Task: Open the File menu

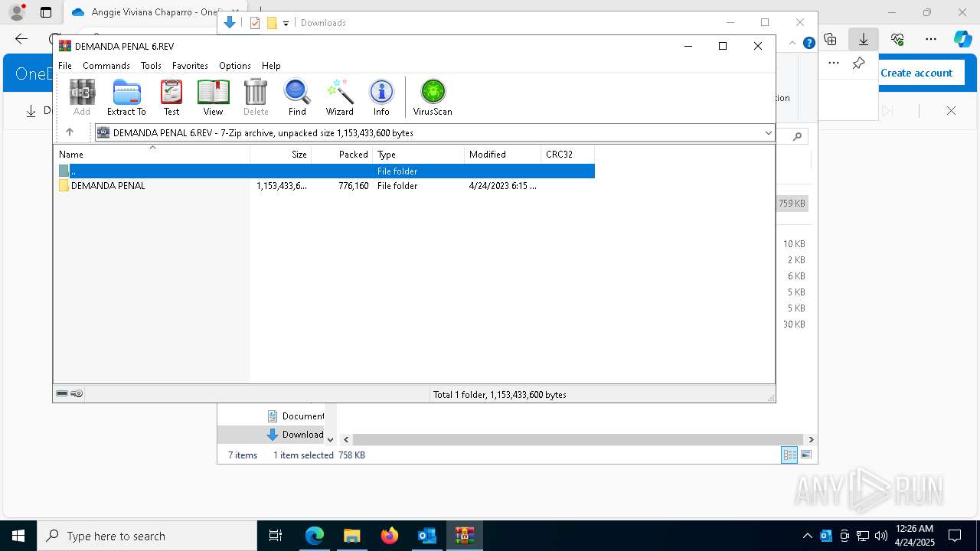Action: 65,66
